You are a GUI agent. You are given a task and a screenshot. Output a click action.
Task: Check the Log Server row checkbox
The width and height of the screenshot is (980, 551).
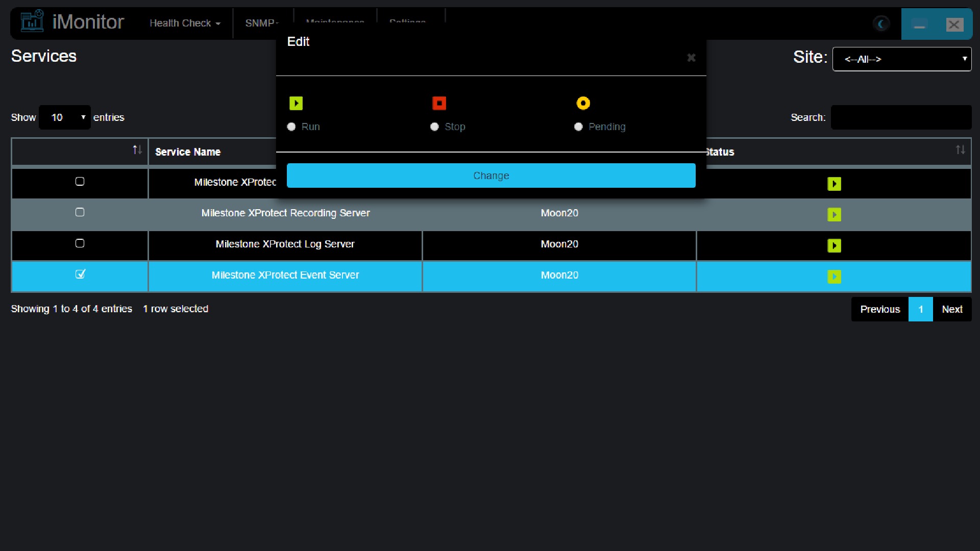(80, 243)
